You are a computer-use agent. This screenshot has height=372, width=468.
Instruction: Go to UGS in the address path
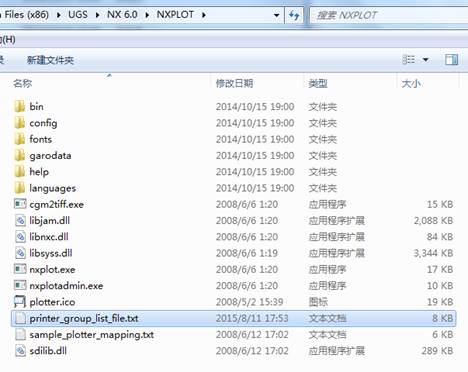point(78,15)
